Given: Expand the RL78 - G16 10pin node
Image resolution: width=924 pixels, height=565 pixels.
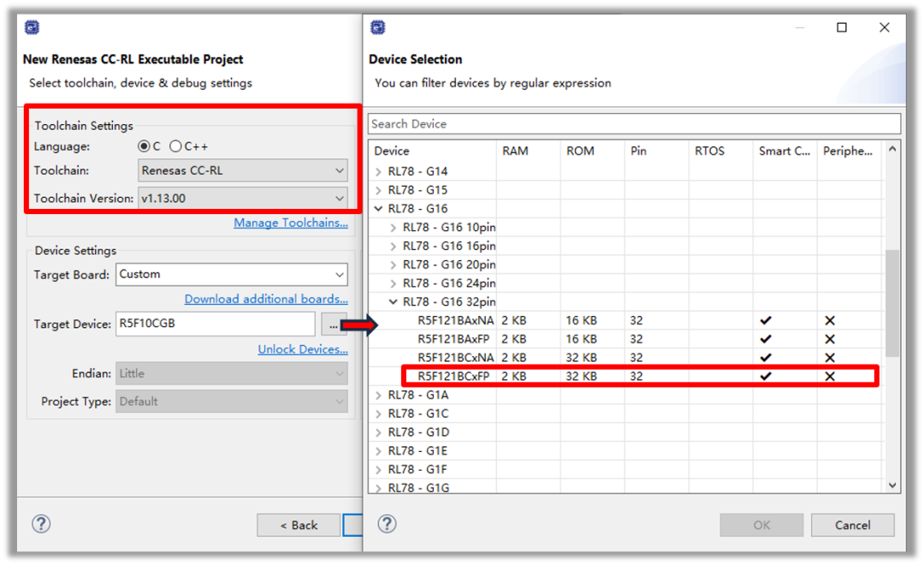Looking at the screenshot, I should tap(394, 228).
